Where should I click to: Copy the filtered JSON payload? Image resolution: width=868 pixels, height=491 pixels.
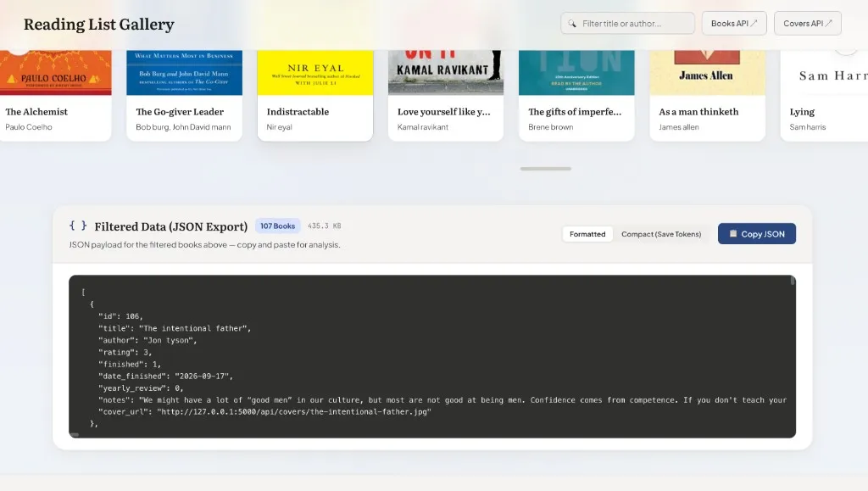click(757, 233)
